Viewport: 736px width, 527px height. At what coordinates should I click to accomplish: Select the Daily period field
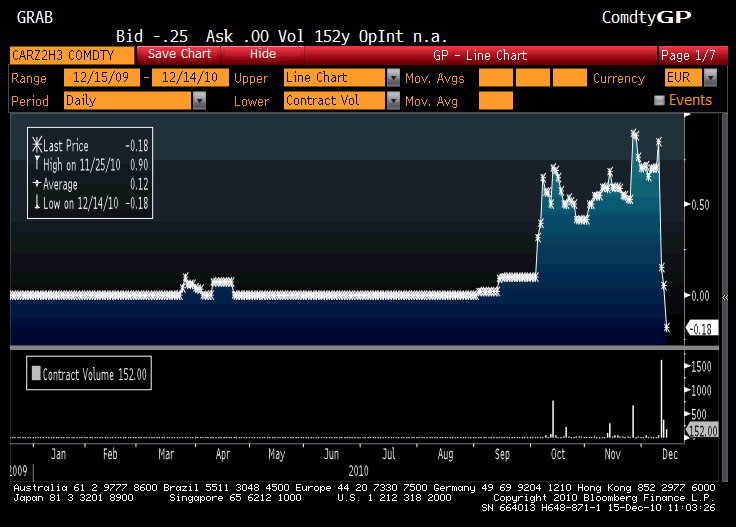[x=128, y=101]
